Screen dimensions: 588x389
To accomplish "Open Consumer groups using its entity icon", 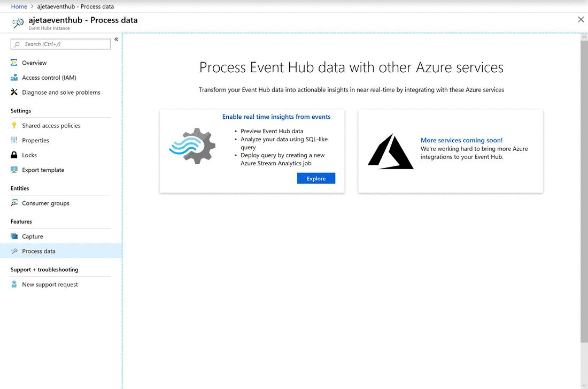I will (x=13, y=203).
